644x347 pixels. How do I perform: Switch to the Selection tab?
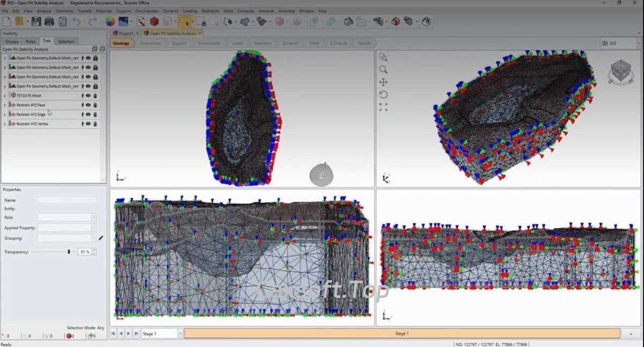tap(66, 41)
